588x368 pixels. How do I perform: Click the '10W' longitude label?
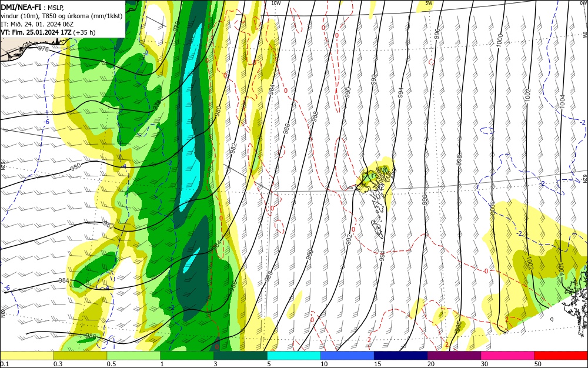click(x=276, y=3)
